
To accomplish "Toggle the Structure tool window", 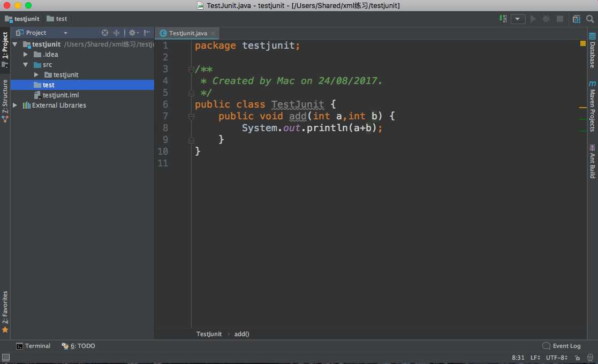I will pos(5,101).
